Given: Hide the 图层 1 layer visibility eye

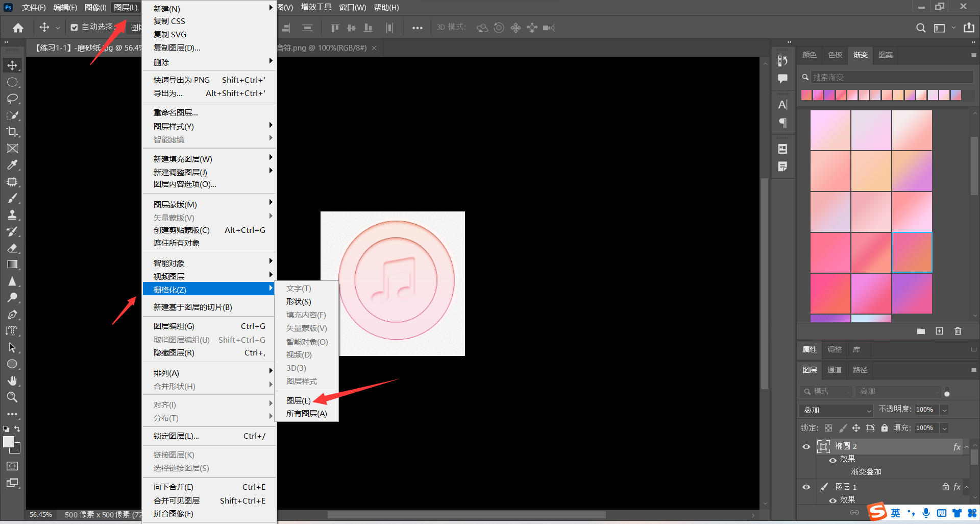Looking at the screenshot, I should coord(806,487).
